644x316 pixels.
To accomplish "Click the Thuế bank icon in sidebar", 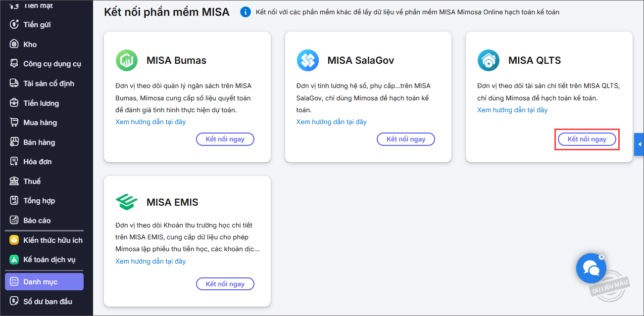I will click(14, 181).
